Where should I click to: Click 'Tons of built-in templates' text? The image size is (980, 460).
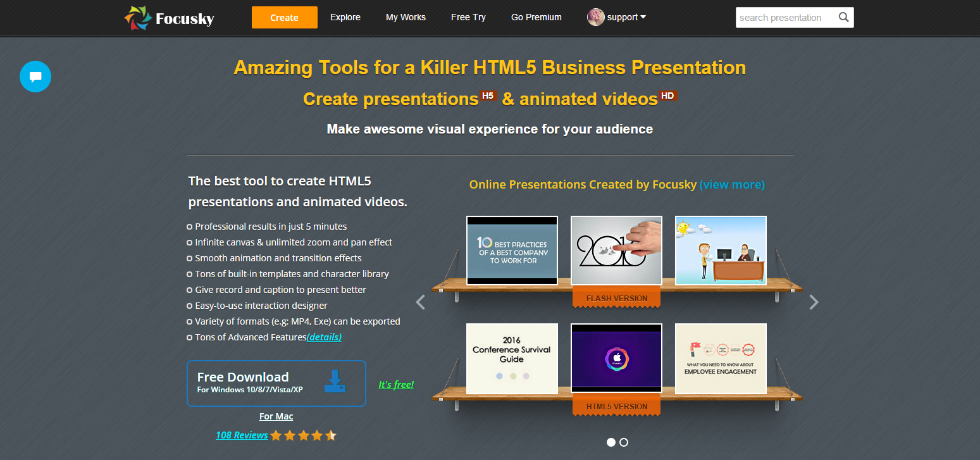pyautogui.click(x=292, y=274)
